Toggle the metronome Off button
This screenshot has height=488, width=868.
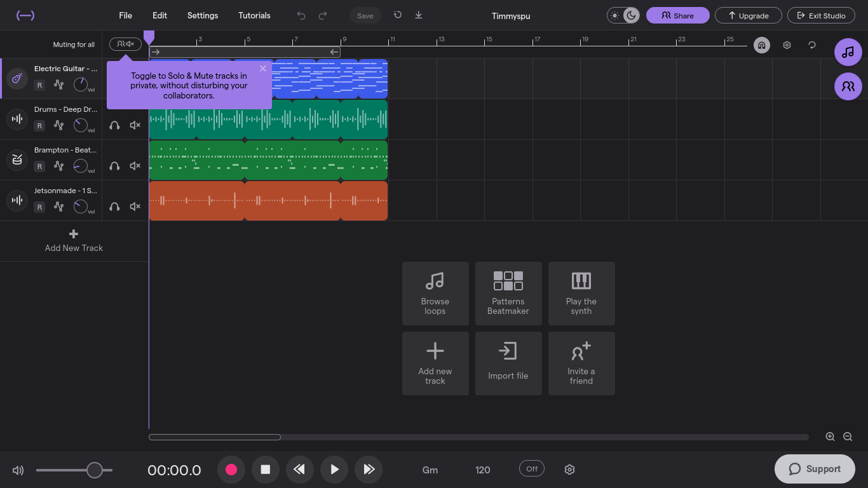pos(532,469)
